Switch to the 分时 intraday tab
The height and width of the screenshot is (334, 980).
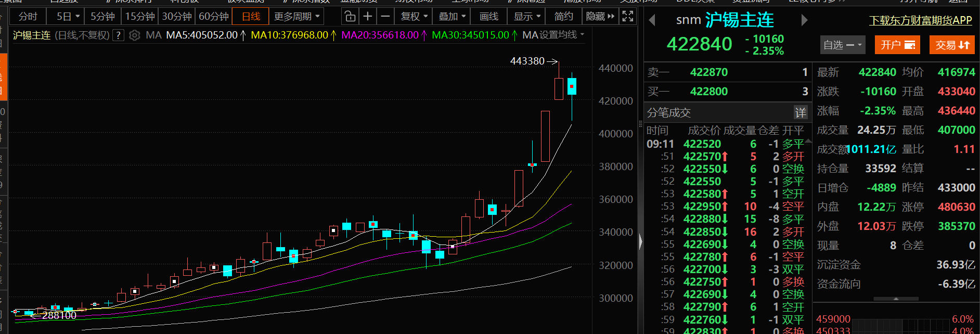point(28,17)
